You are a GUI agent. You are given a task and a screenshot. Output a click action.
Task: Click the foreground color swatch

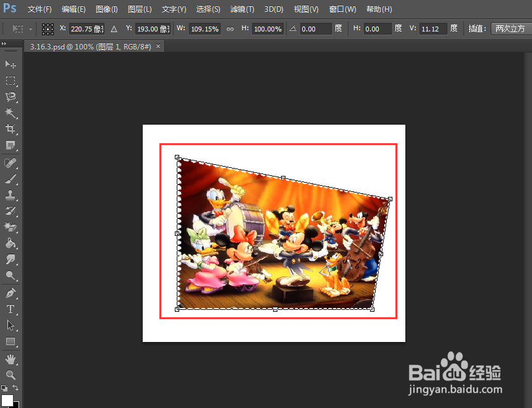(x=7, y=401)
